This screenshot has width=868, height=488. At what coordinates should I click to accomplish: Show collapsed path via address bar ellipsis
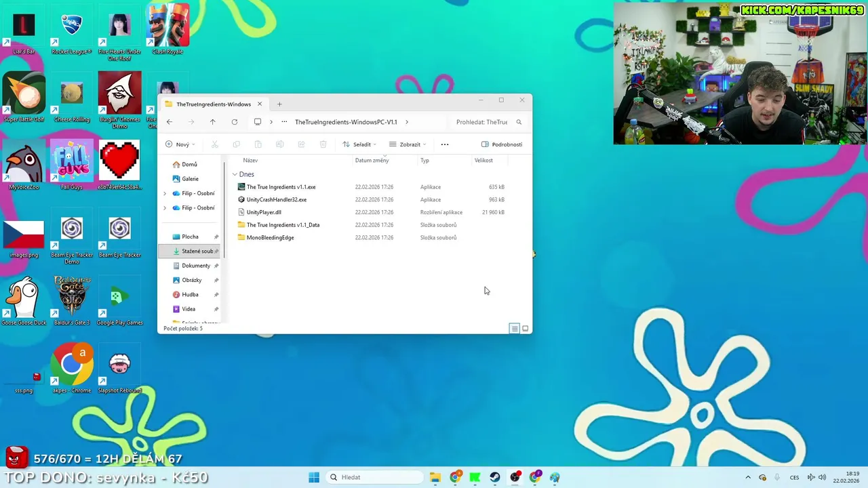284,122
